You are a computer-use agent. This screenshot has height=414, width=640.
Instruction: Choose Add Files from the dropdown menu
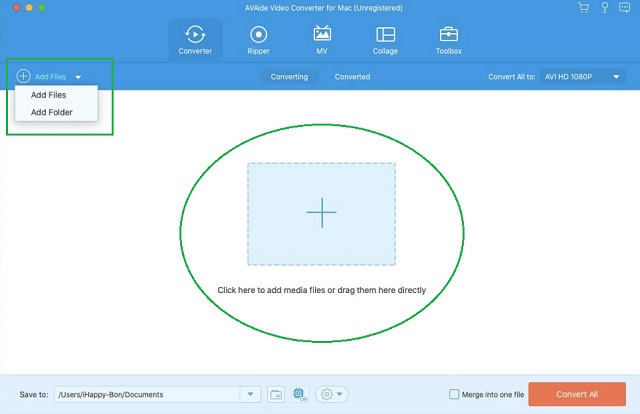[49, 95]
